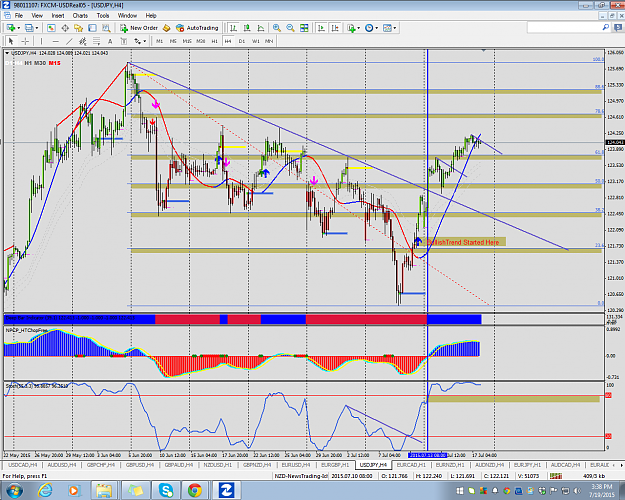This screenshot has height=500, width=625.
Task: Toggle chart auto scroll icon
Action: (x=321, y=28)
